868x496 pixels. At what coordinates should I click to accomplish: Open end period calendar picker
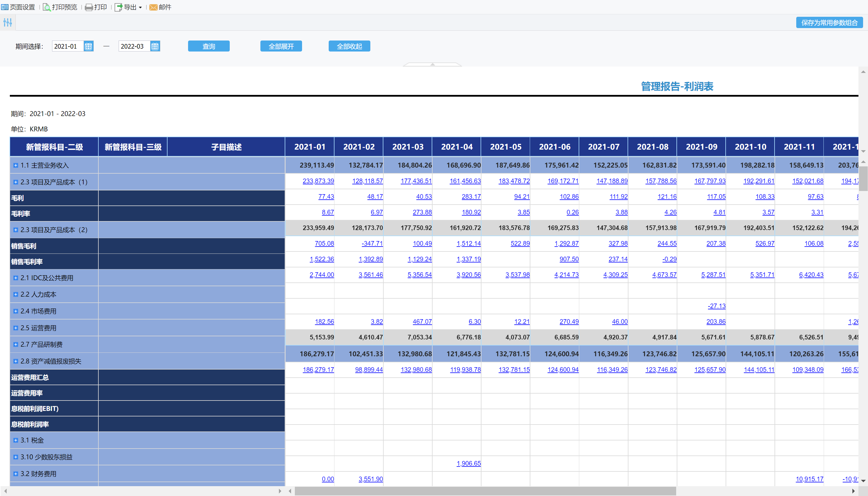point(155,46)
